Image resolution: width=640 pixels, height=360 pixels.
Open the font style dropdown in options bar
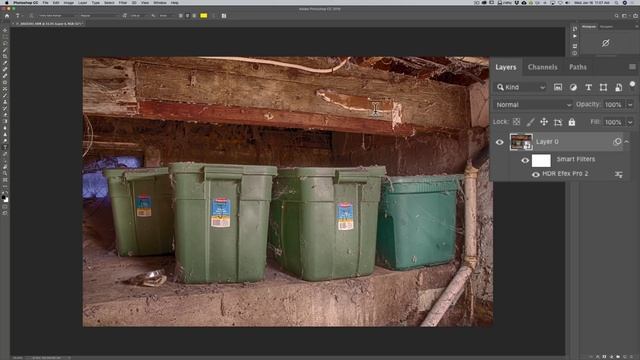(x=100, y=16)
